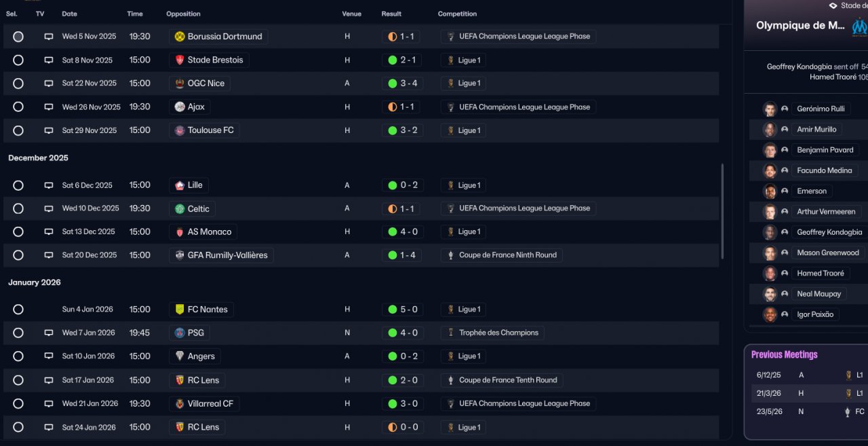Click the Villarreal CF club badge
Screen dimensions: 868x446
coord(180,404)
